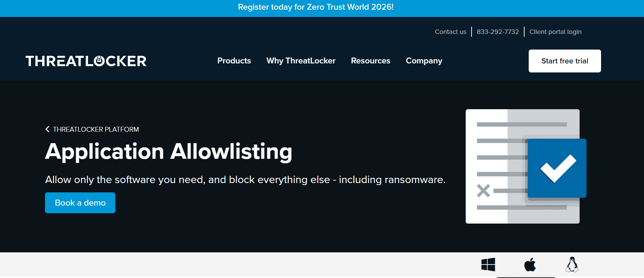Viewport: 644px width, 278px height.
Task: Click the back chevron beside ThreatLocker Platform
Action: 47,129
